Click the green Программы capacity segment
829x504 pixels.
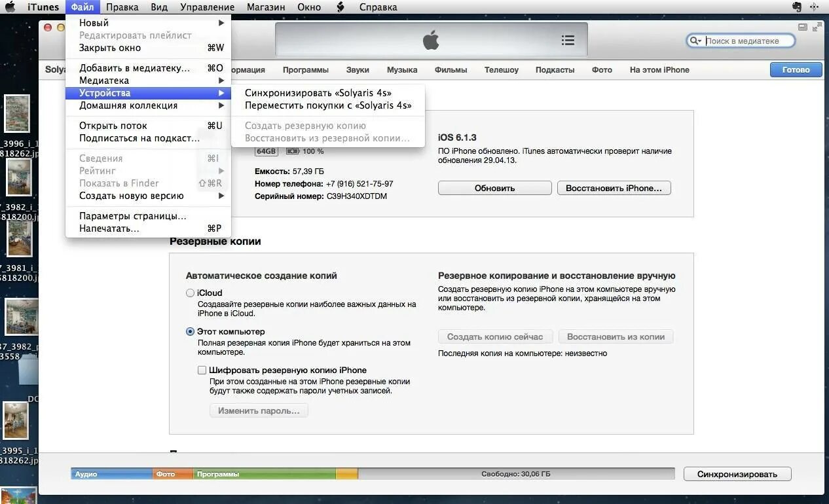265,474
